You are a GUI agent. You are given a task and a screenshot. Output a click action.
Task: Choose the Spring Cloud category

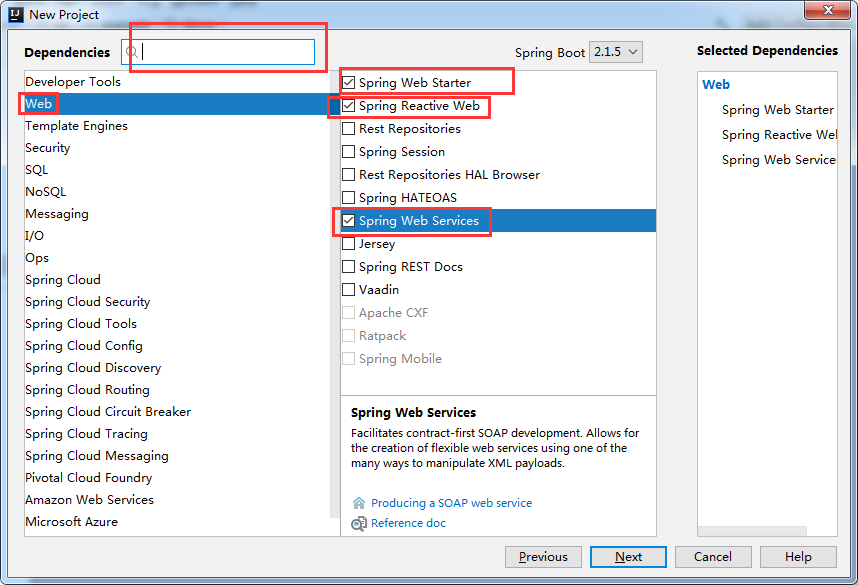pyautogui.click(x=177, y=280)
